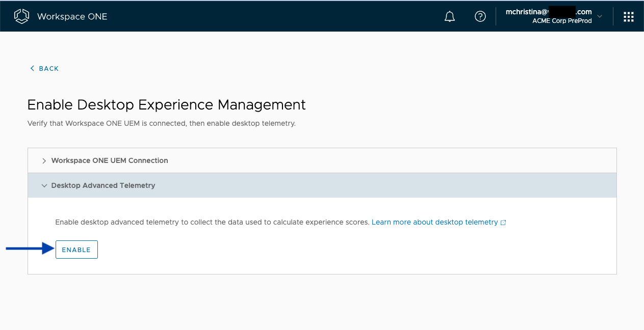Screen dimensions: 644x330
Task: Click the Verify that Workspace ONE UEM subtitle
Action: pyautogui.click(x=161, y=123)
